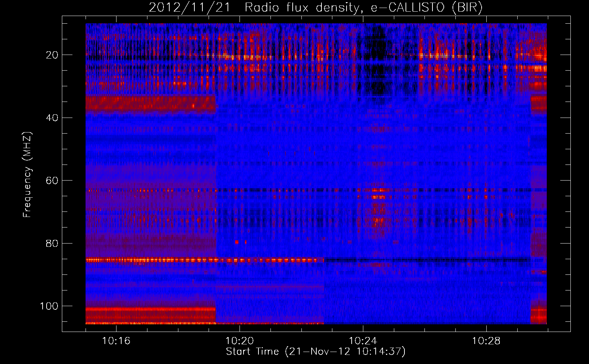The width and height of the screenshot is (589, 364).
Task: Click the 10:24 time tick label
Action: pos(363,341)
